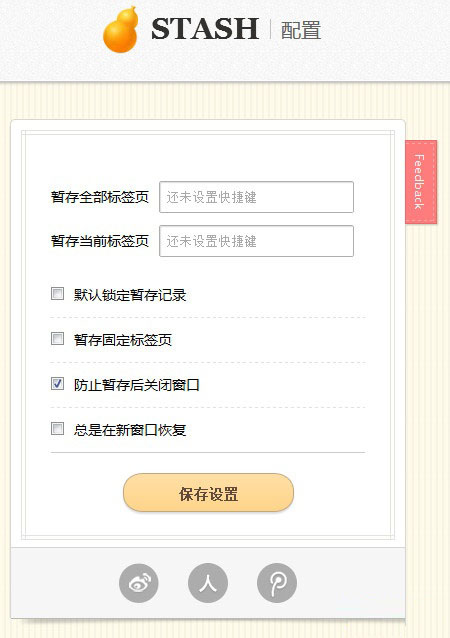Viewport: 450px width, 638px height.
Task: Click the 暂存当前标签页 label
Action: [x=100, y=241]
